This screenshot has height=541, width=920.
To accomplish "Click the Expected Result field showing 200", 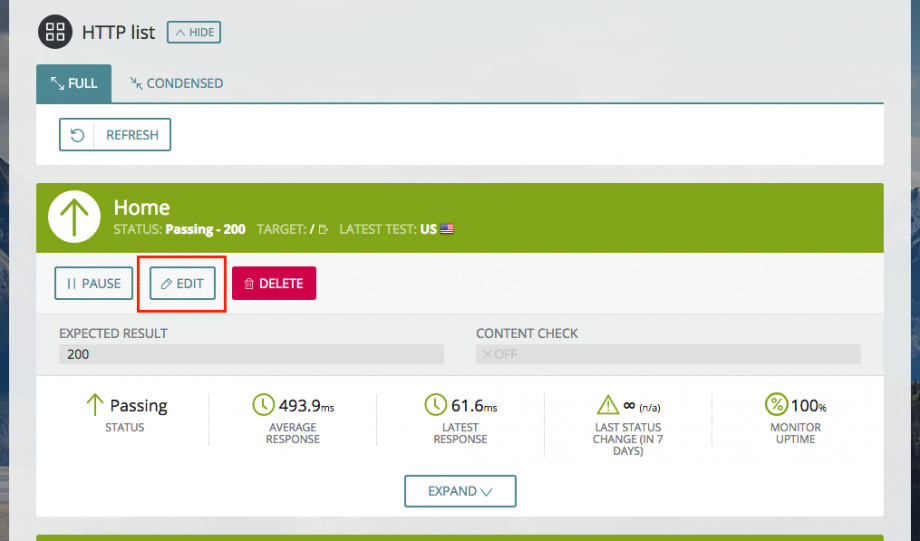I will (x=251, y=354).
